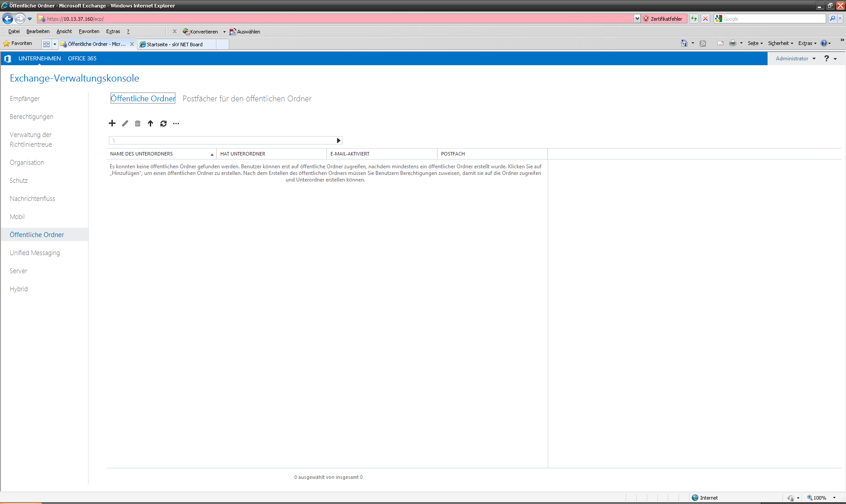
Task: Open the Extras menu in menu bar
Action: 113,31
